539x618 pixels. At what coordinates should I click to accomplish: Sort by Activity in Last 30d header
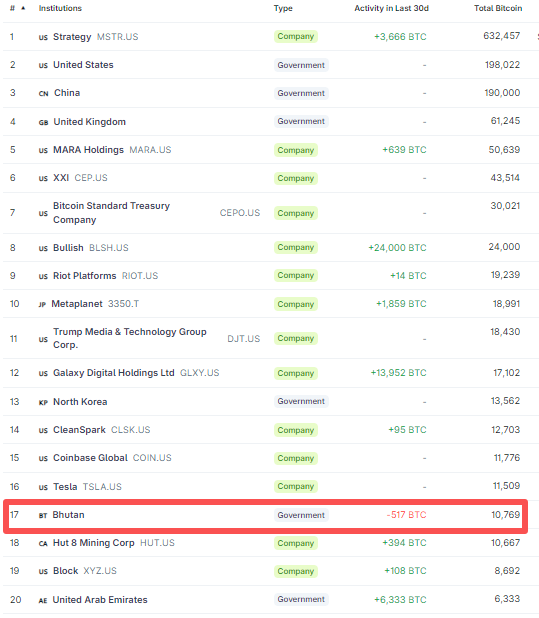391,8
